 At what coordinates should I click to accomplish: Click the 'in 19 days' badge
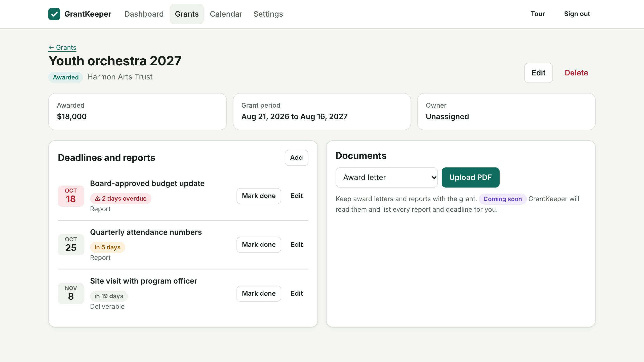click(x=109, y=296)
